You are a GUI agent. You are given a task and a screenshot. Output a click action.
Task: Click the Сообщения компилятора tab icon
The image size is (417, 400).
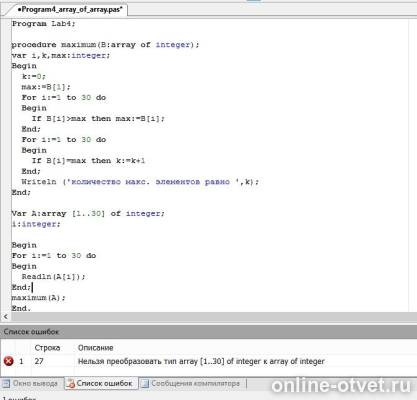click(x=145, y=384)
